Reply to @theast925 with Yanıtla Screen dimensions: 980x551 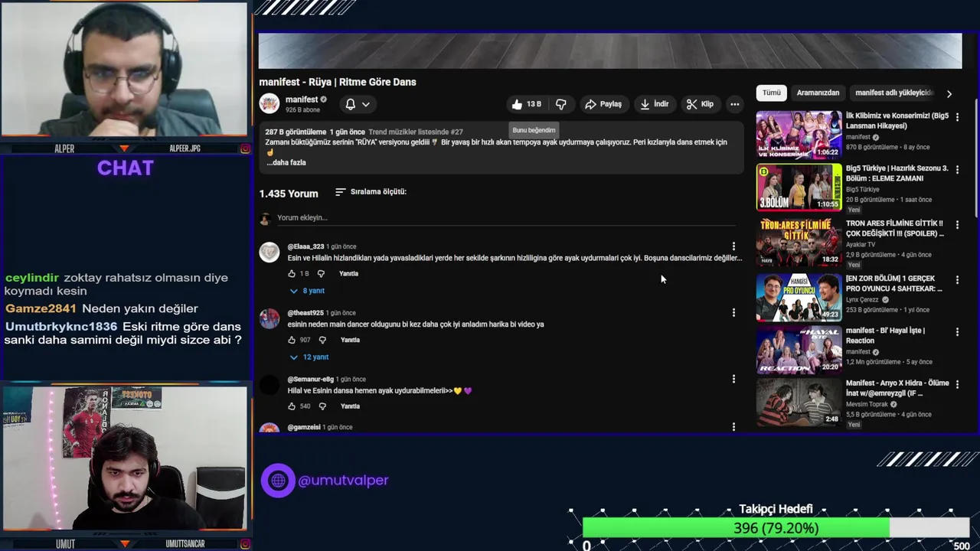350,340
